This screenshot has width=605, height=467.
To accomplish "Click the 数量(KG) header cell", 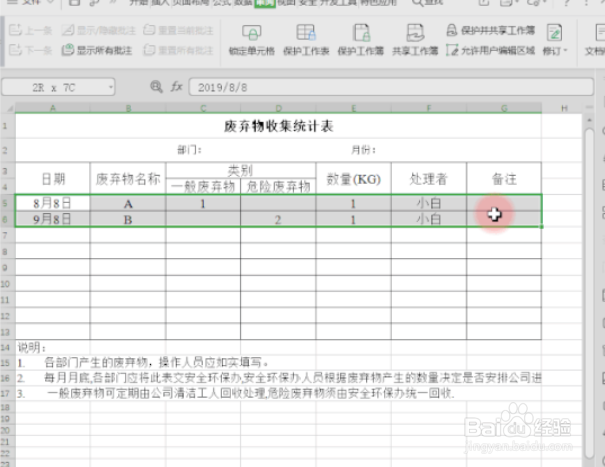I will point(353,179).
